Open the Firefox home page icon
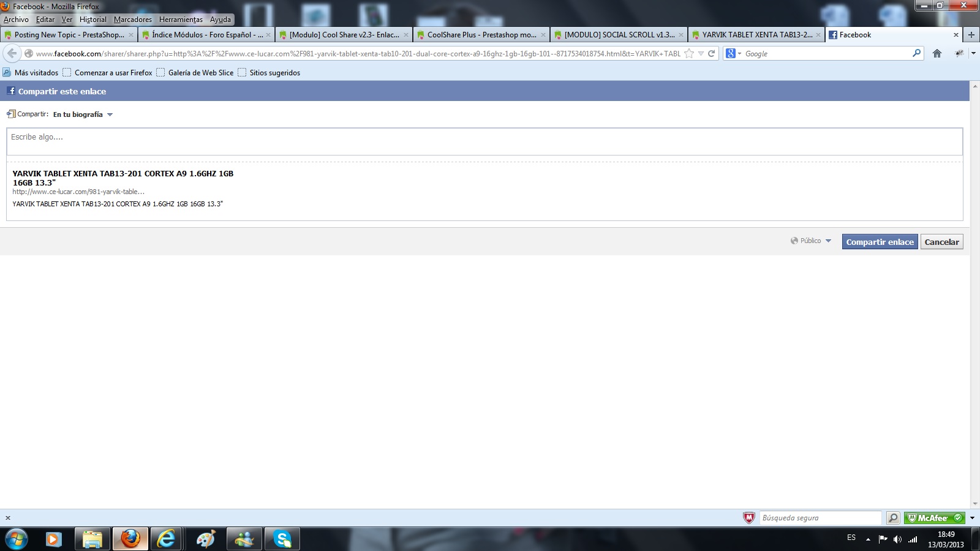Image resolution: width=980 pixels, height=551 pixels. click(x=937, y=53)
